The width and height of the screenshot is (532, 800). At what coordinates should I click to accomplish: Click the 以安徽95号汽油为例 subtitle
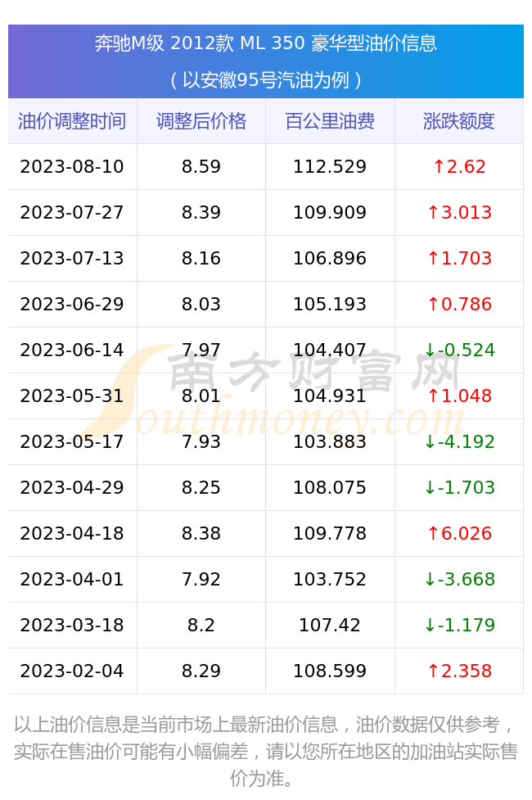click(x=266, y=80)
